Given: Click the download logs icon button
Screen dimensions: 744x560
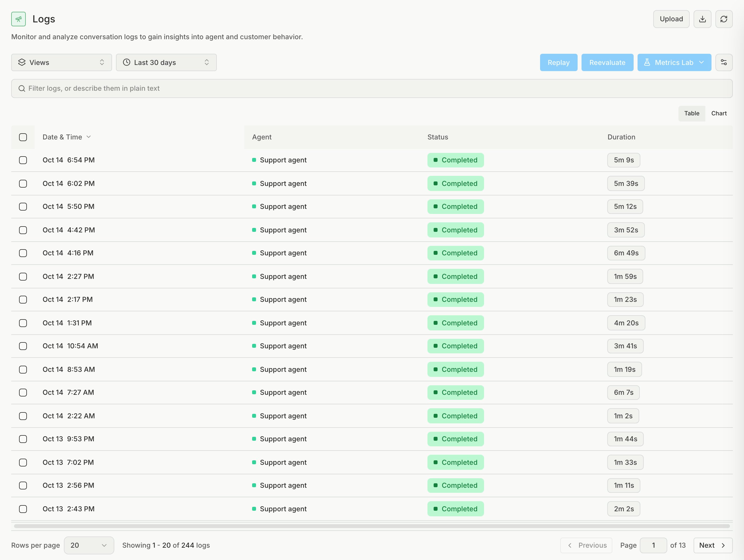Looking at the screenshot, I should click(x=702, y=19).
